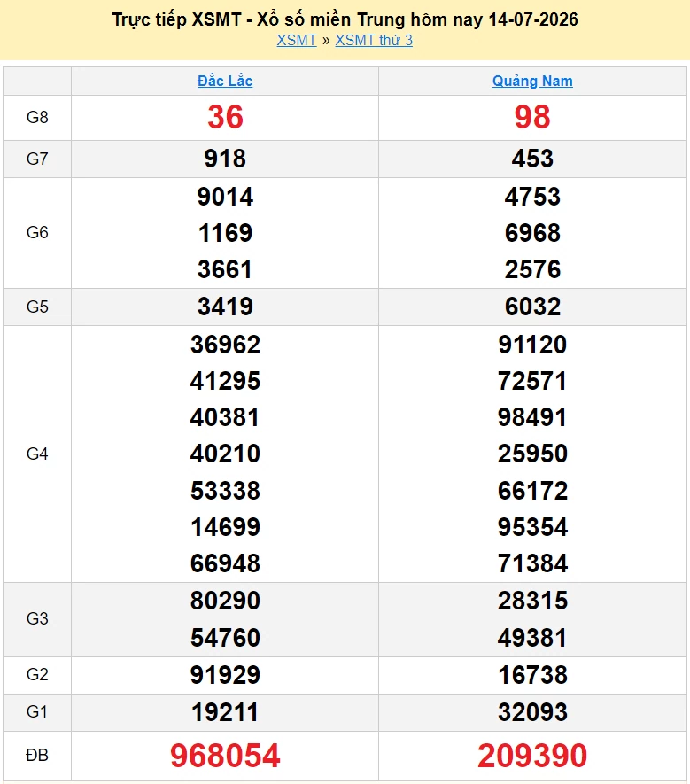Image resolution: width=690 pixels, height=784 pixels.
Task: Click the G5 row label
Action: tap(37, 307)
